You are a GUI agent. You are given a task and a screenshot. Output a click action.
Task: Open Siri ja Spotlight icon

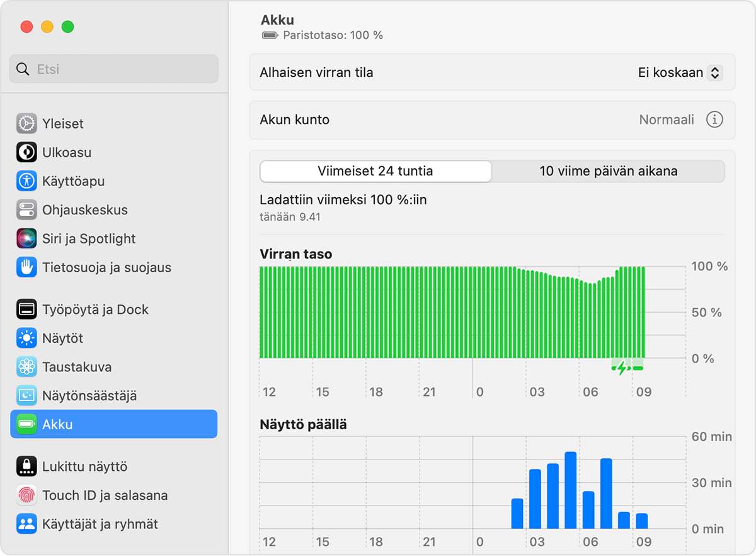click(x=26, y=238)
